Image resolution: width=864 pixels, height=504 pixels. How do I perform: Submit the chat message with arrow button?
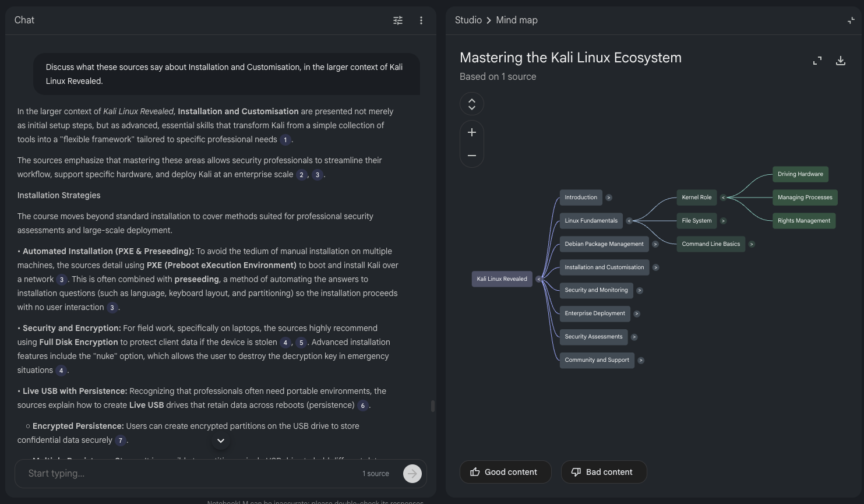412,474
